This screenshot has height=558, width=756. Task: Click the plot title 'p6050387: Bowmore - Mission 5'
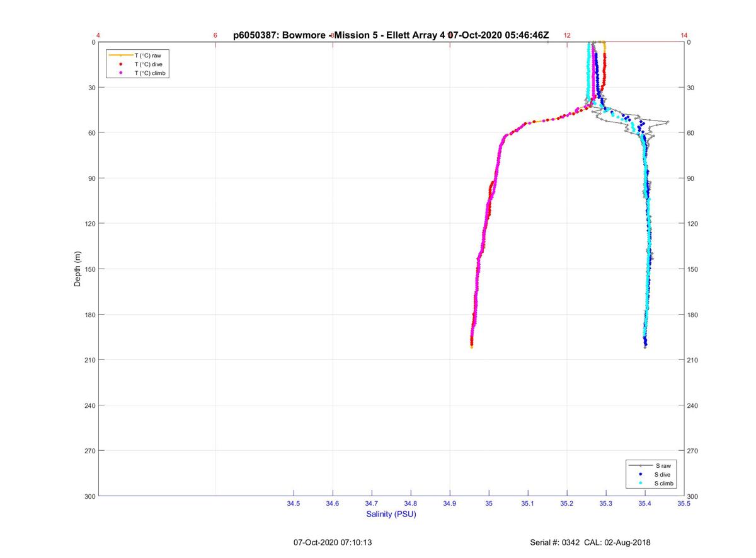(312, 35)
